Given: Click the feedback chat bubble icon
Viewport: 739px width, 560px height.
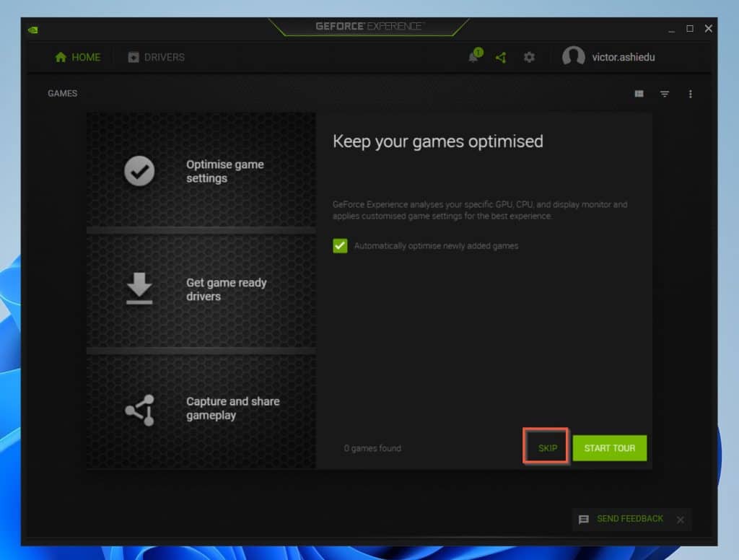Looking at the screenshot, I should click(583, 519).
